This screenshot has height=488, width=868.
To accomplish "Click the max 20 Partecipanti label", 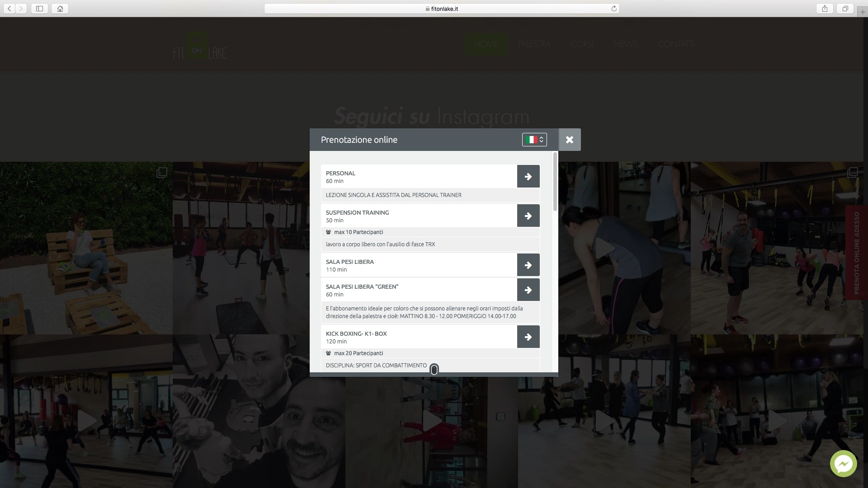I will coord(358,353).
